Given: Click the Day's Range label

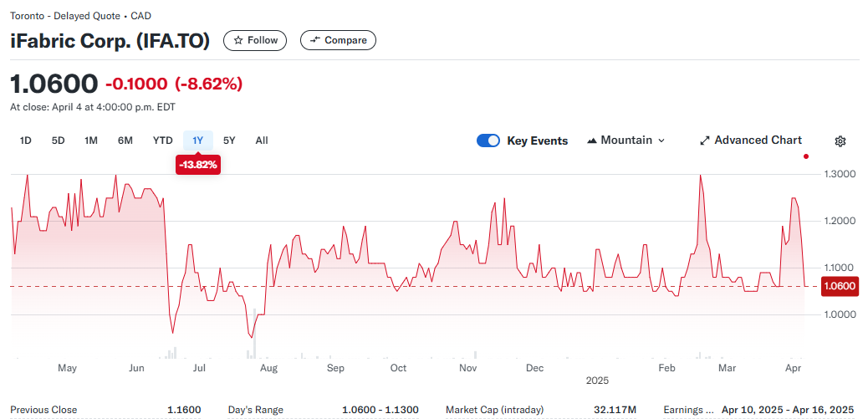Looking at the screenshot, I should point(256,410).
